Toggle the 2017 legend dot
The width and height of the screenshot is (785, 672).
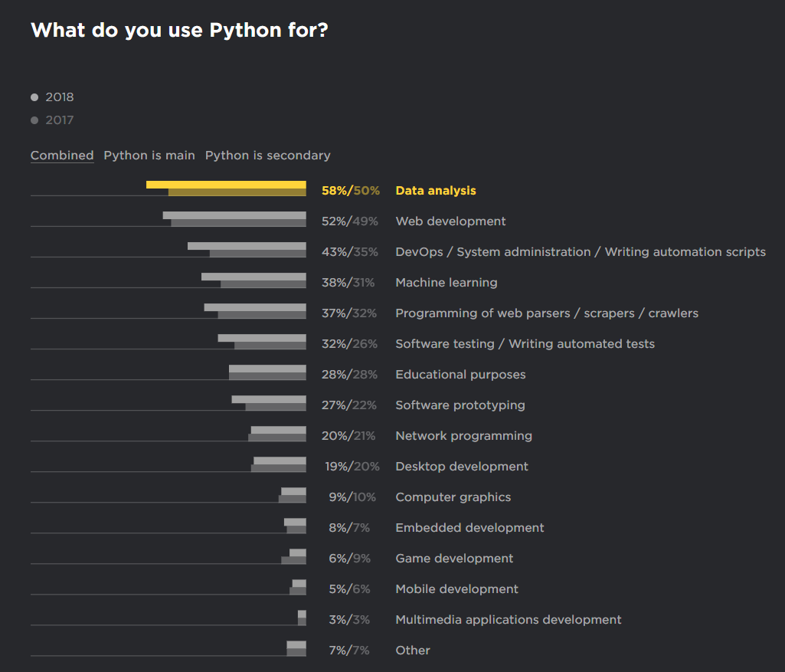(34, 120)
